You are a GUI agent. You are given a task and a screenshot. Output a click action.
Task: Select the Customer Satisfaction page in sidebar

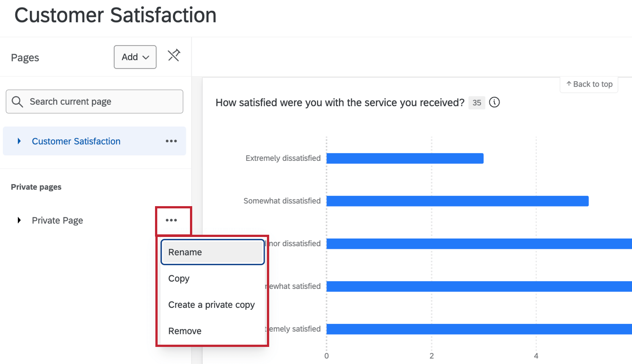click(76, 141)
